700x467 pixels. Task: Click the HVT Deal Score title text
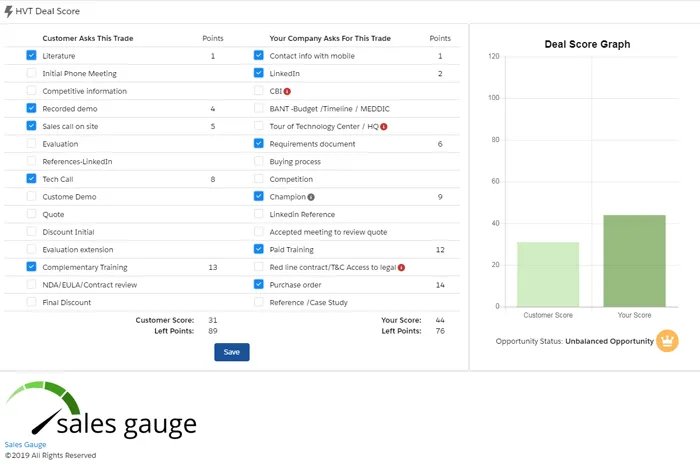pyautogui.click(x=48, y=11)
